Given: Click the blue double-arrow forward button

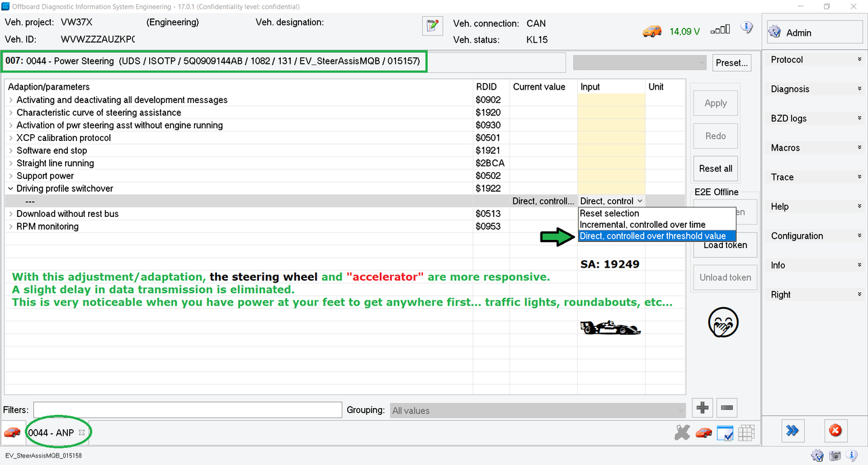Looking at the screenshot, I should 792,430.
